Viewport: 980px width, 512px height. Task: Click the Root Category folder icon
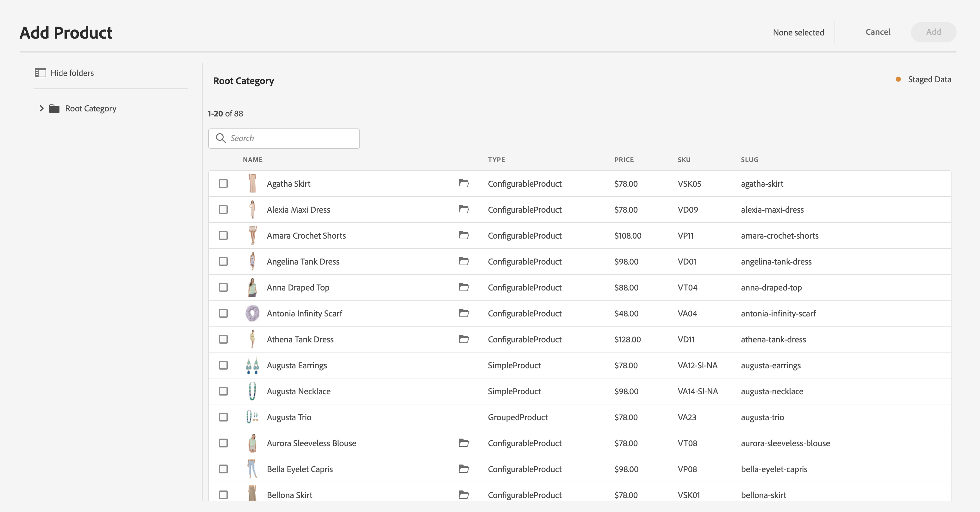[54, 109]
